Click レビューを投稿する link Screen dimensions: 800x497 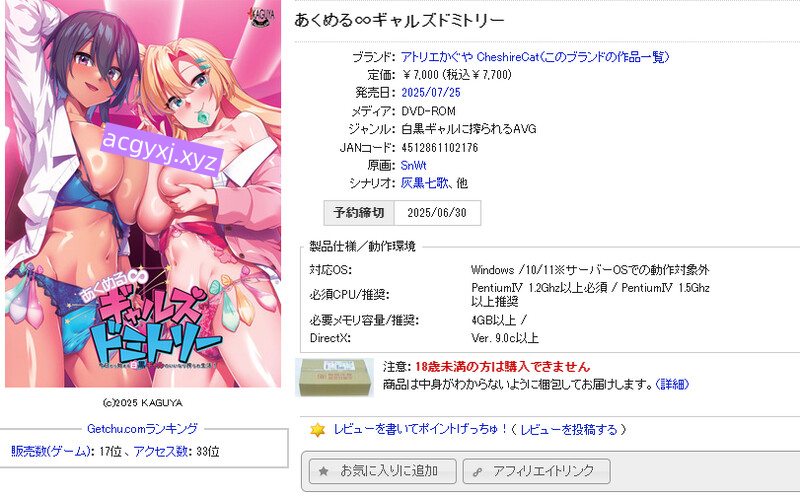tap(568, 430)
